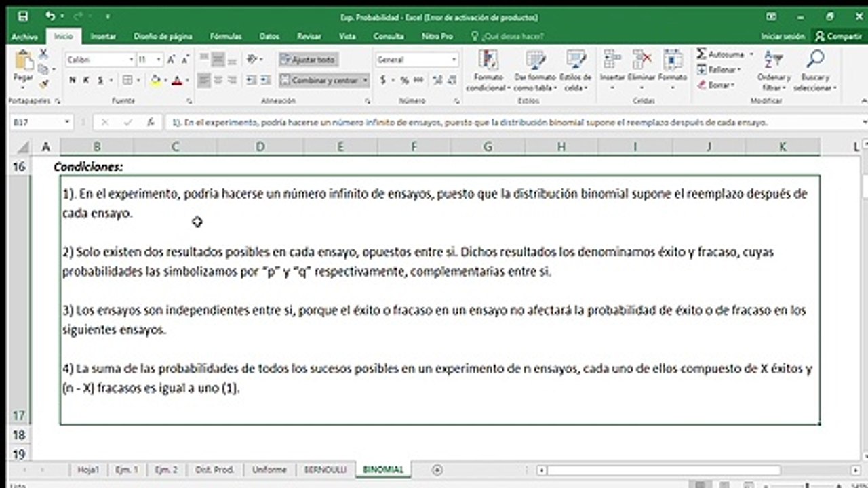Save the workbook with the disk icon
The image size is (868, 488).
[x=22, y=16]
